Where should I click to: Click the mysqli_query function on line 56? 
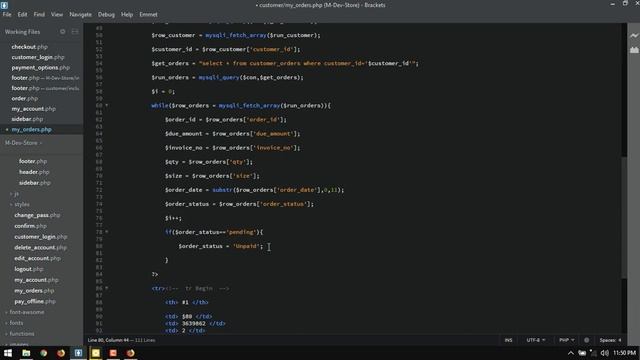(219, 77)
